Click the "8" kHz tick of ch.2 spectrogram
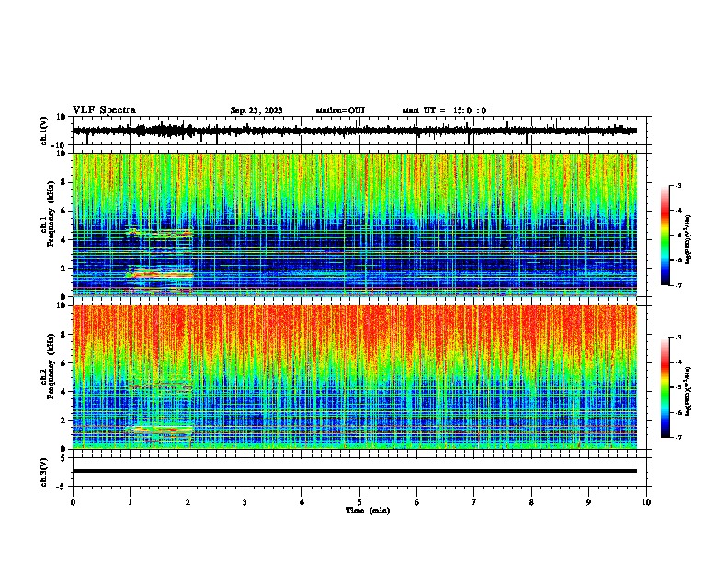 [x=63, y=335]
